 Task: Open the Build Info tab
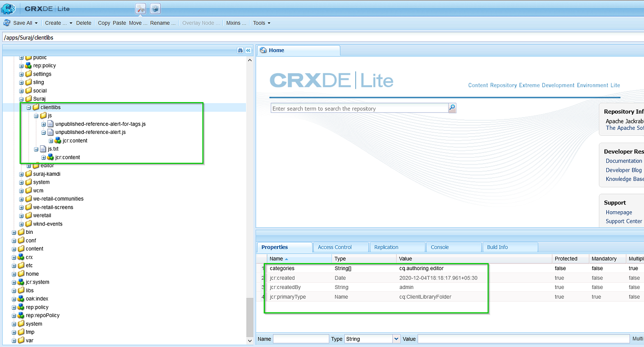(510, 247)
